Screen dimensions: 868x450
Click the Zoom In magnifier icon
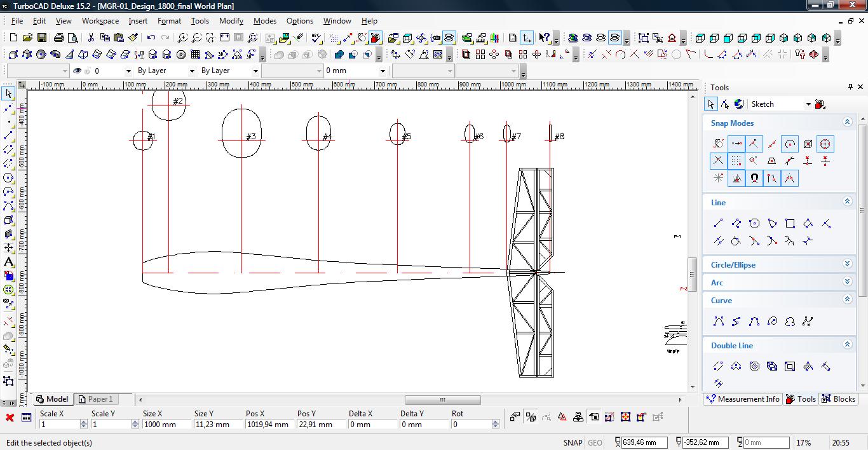[182, 38]
